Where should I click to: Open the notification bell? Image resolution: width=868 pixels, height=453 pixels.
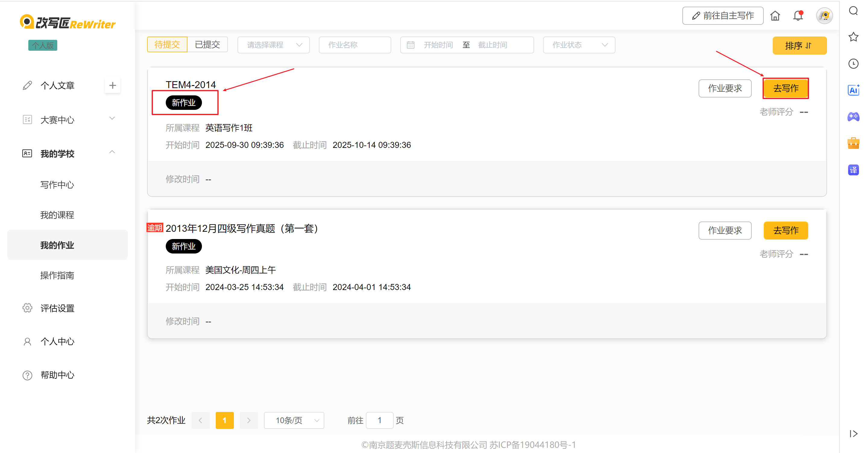point(798,16)
